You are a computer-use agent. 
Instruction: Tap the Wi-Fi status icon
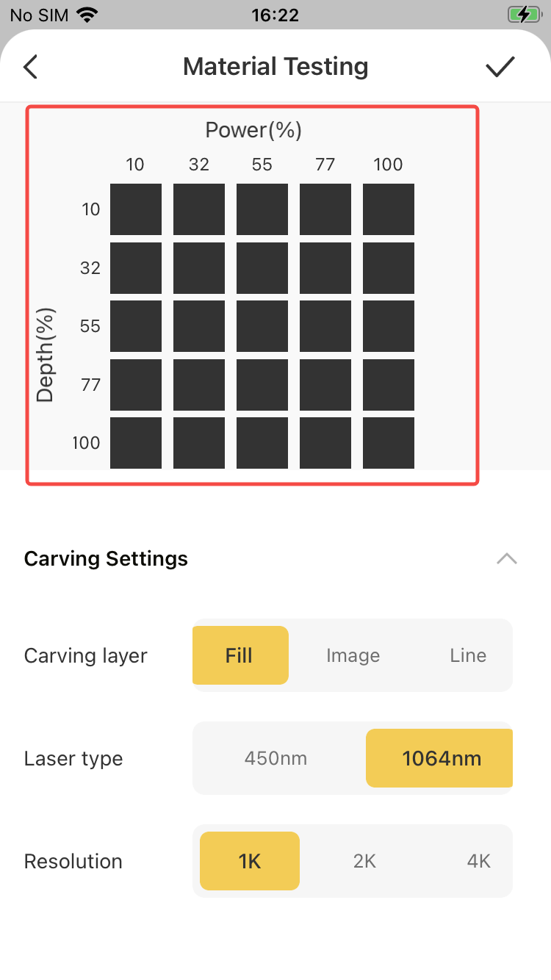(x=87, y=15)
